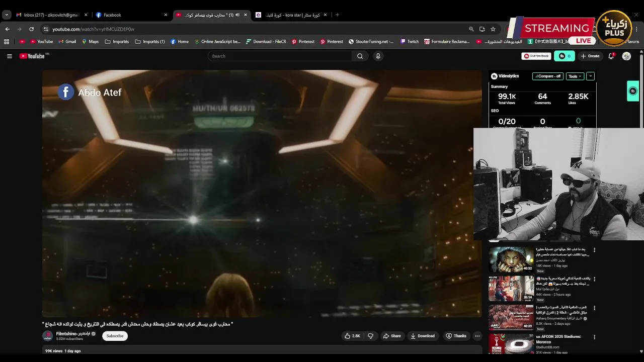Open options menu for 44K views video

point(594,279)
